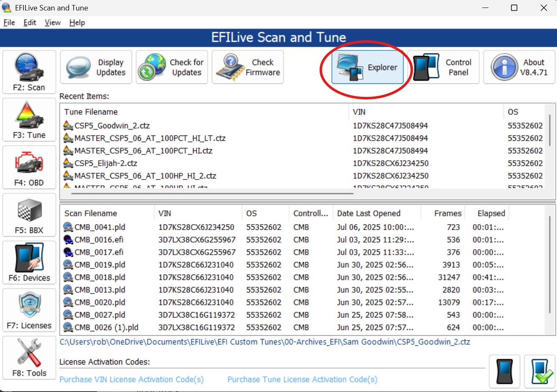
Task: Select MASTER_CSP5_06_AT_100PCT_HI_LT.ctz tune row
Action: coord(303,138)
